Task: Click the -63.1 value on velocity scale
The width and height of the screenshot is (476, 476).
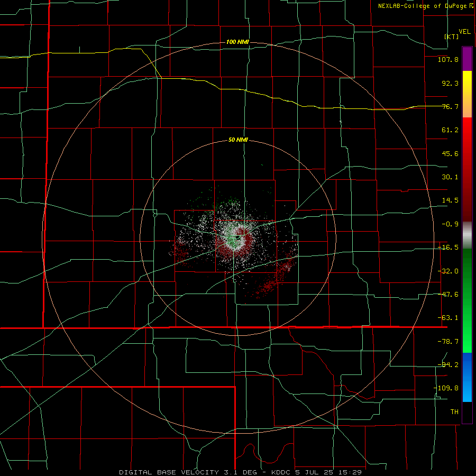Action: click(448, 318)
